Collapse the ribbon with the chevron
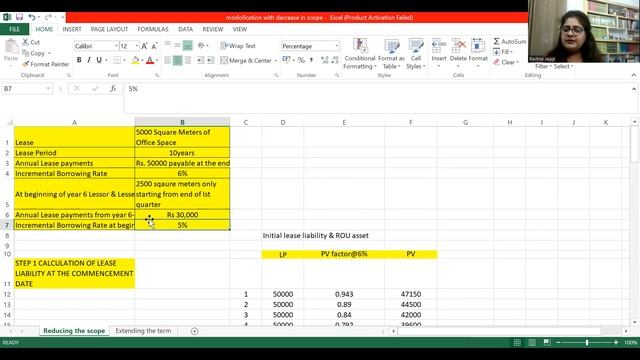This screenshot has height=360, width=640. click(x=633, y=75)
